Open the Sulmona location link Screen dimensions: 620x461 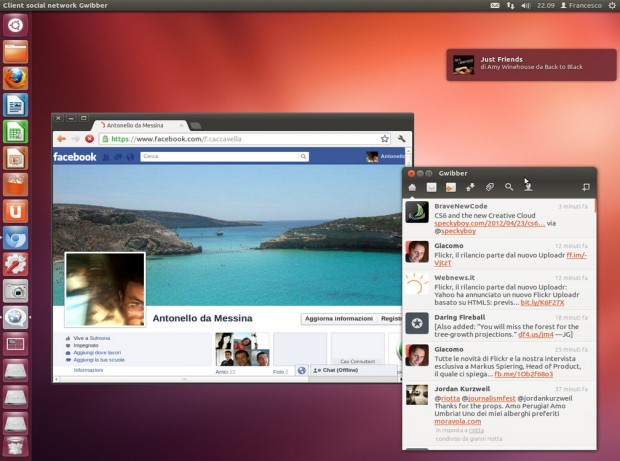100,338
